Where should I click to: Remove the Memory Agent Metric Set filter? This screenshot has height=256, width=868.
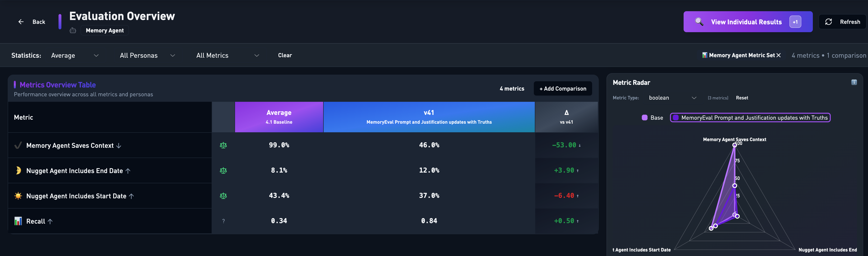tap(778, 56)
